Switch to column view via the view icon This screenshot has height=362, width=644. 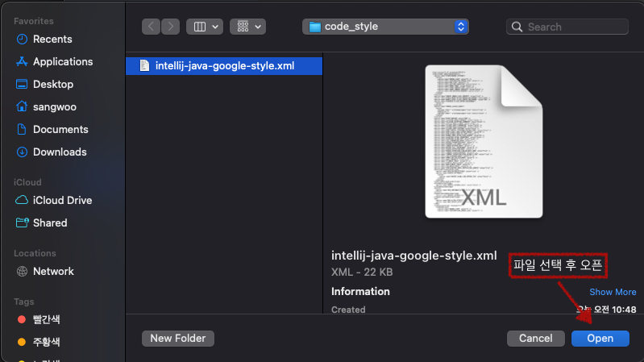point(200,27)
